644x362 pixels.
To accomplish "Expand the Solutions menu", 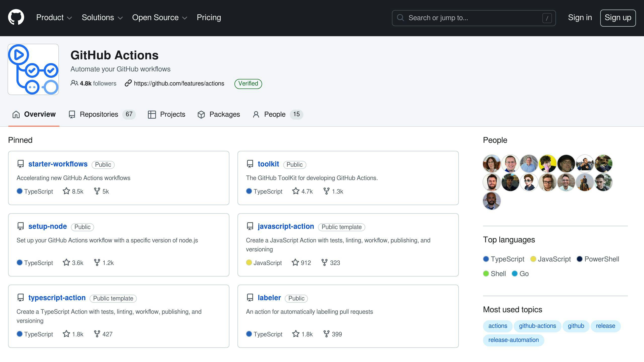I will pos(102,18).
